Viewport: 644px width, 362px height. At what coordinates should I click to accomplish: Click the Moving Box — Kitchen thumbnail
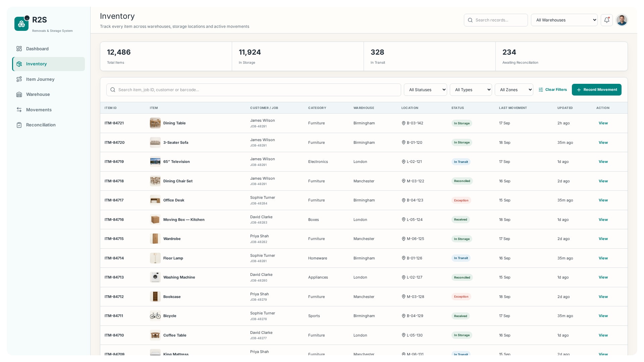[155, 220]
